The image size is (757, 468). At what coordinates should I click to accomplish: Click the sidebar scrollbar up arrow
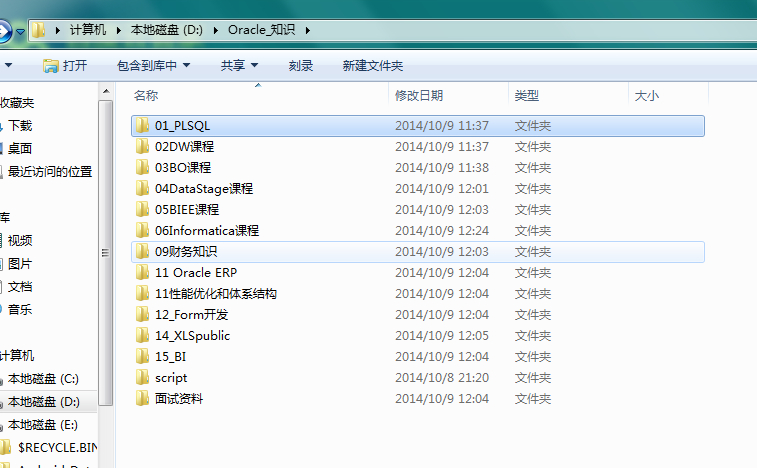106,91
